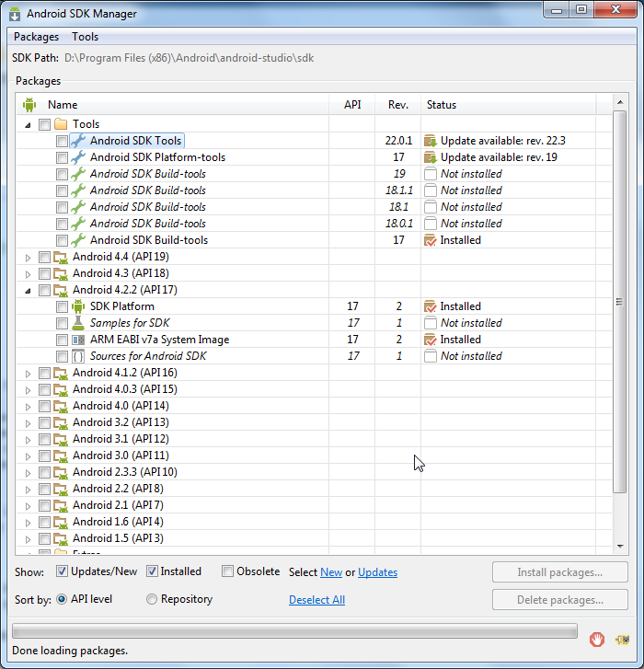Enable the Obsolete show filter
This screenshot has height=669, width=644.
click(x=228, y=571)
